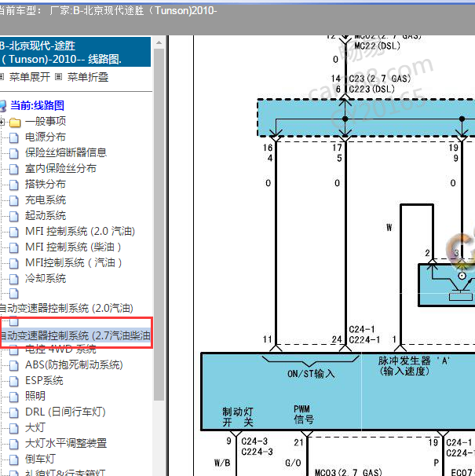Open 照明 diagram
The width and height of the screenshot is (475, 476).
[x=35, y=396]
